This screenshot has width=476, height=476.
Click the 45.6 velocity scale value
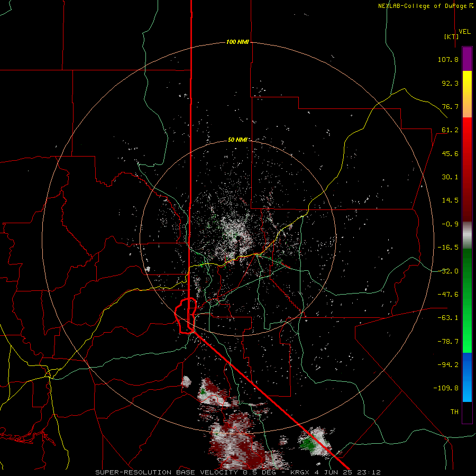[x=450, y=153]
